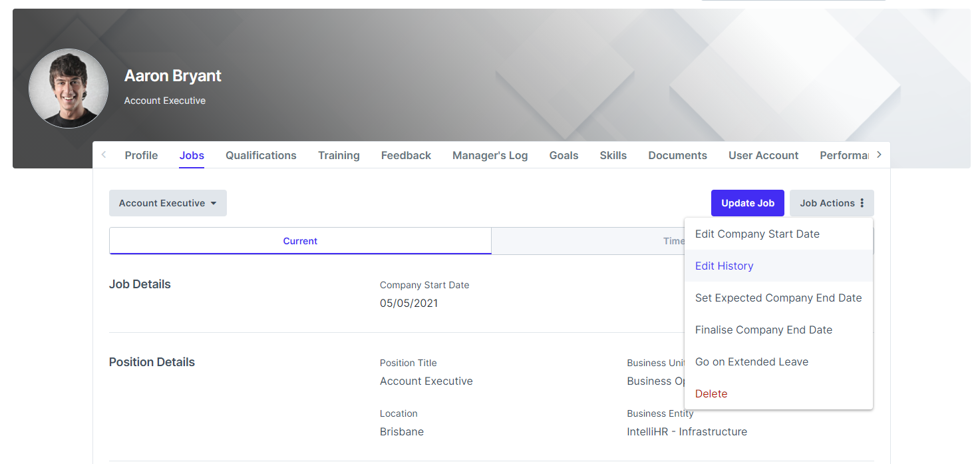Select the Manager's Log tab
This screenshot has width=980, height=464.
tap(490, 155)
